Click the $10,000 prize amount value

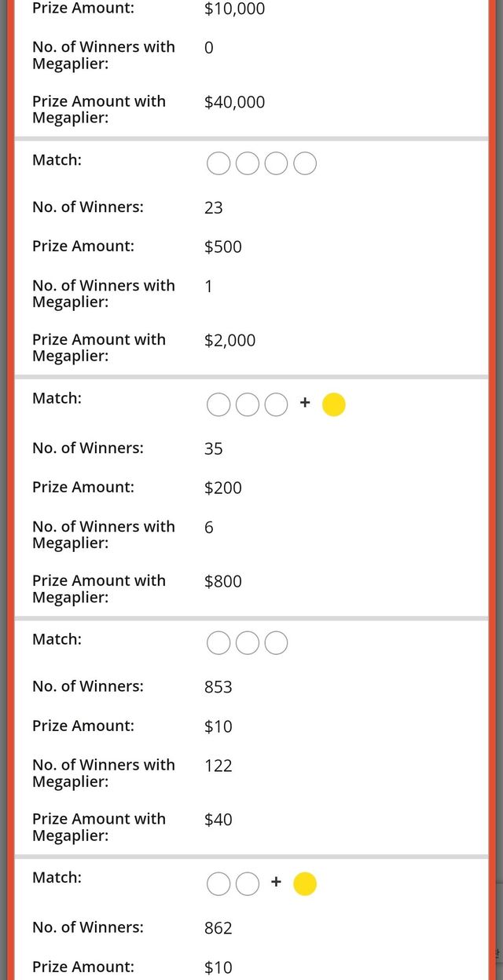pyautogui.click(x=234, y=9)
